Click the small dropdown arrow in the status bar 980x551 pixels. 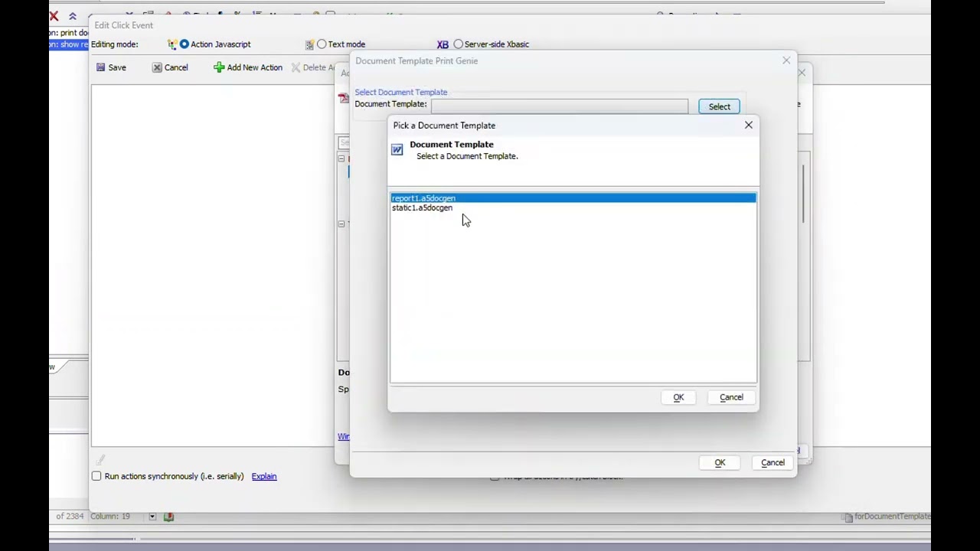152,517
